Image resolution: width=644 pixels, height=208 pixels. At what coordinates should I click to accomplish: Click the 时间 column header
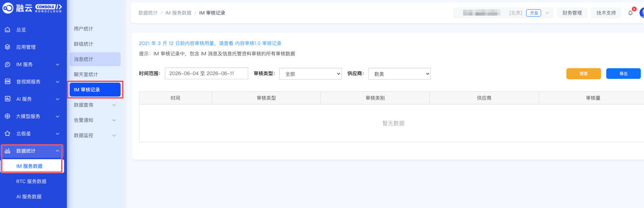(x=175, y=98)
